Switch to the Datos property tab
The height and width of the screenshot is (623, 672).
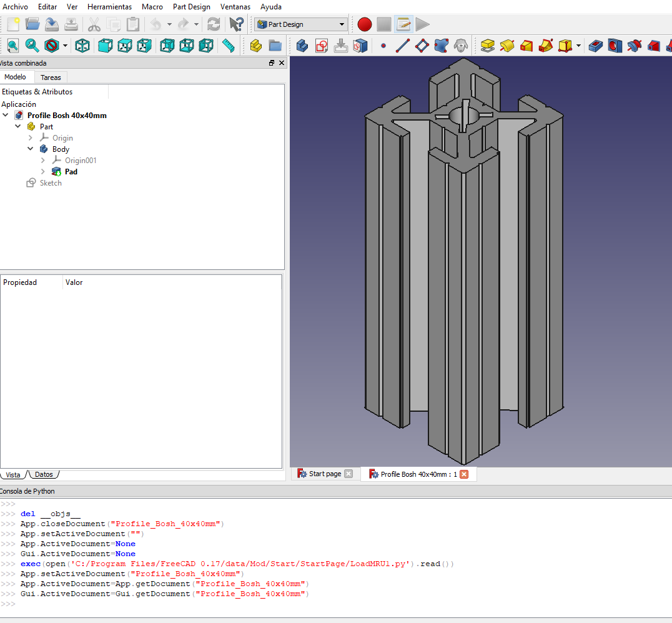pyautogui.click(x=44, y=474)
